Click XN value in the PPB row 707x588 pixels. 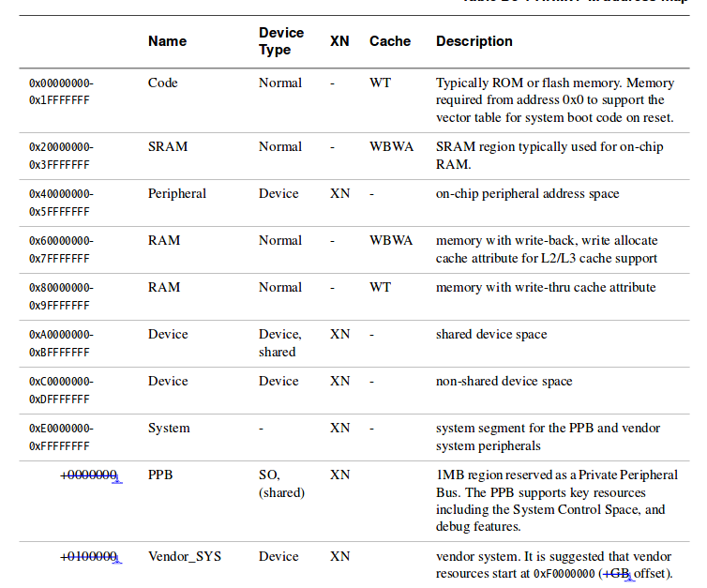tap(339, 475)
